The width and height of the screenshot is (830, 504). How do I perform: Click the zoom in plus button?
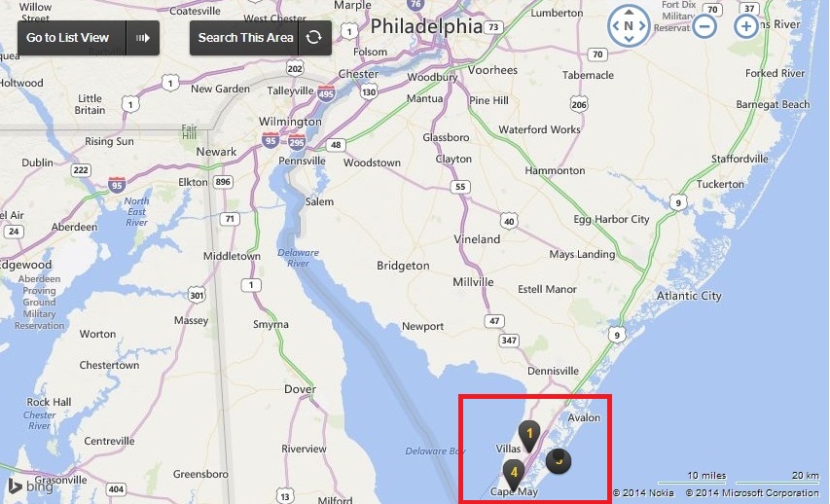pos(746,25)
